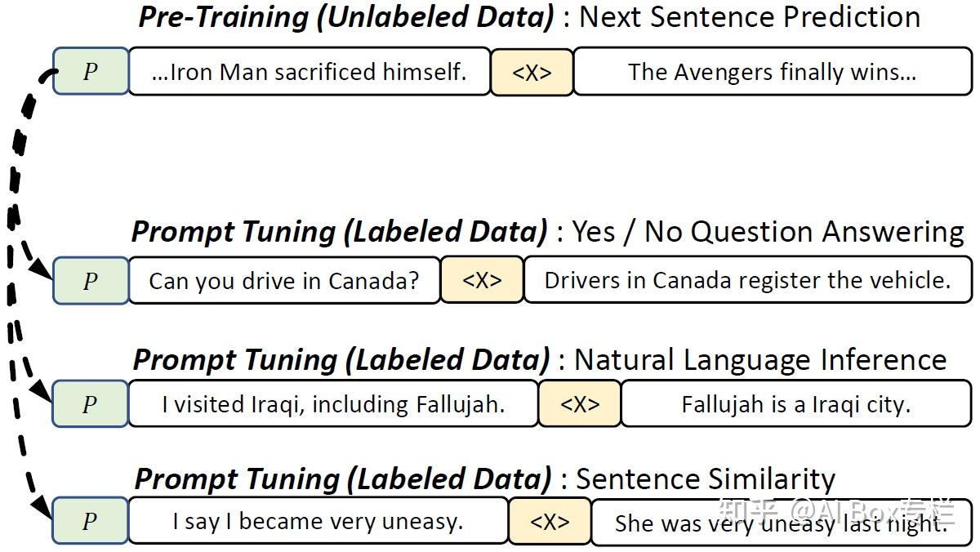Click the "I say I became very uneasy." box
Viewport: 980px width, 552px height.
(x=318, y=521)
